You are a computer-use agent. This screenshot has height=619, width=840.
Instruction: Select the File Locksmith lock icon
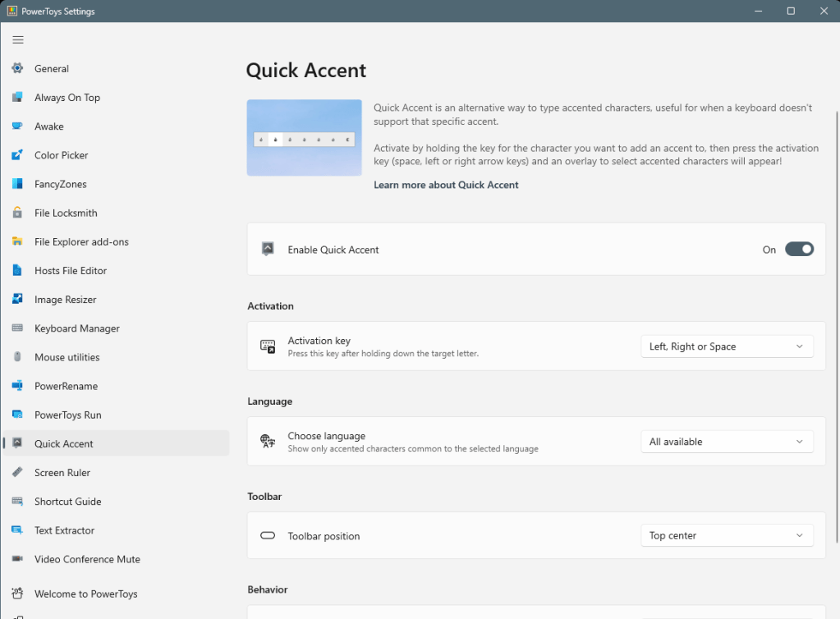click(x=17, y=213)
